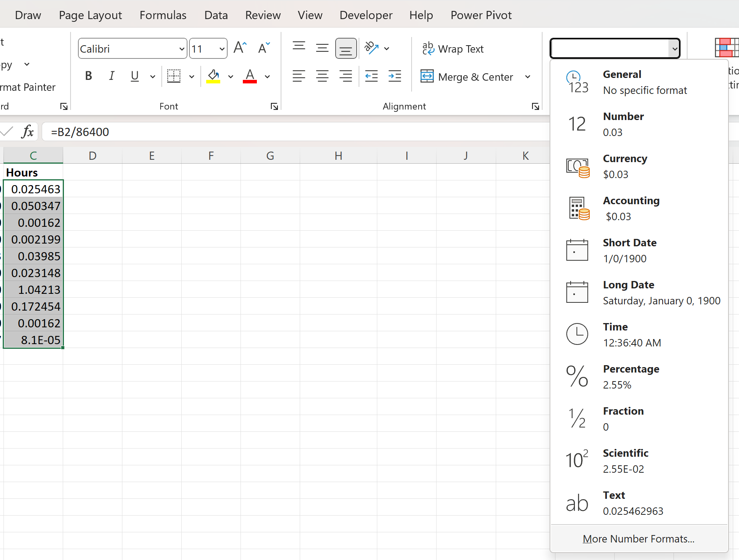Toggle bold formatting
The image size is (739, 560).
[88, 76]
